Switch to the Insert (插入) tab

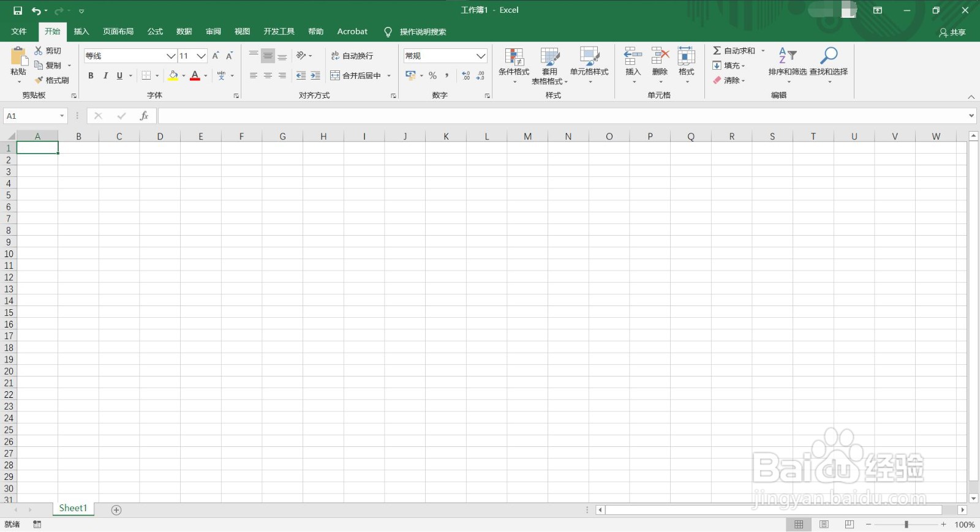[81, 31]
